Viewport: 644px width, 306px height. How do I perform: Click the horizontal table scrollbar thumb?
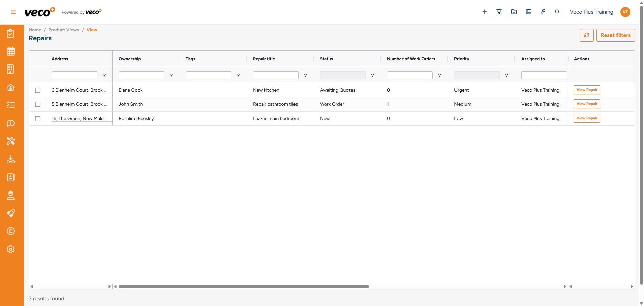[x=244, y=287]
